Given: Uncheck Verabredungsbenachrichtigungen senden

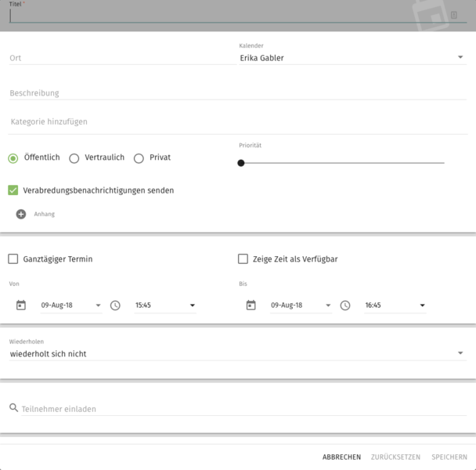Looking at the screenshot, I should click(13, 190).
